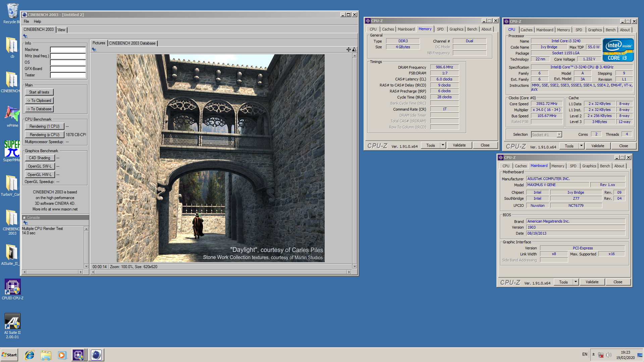The image size is (644, 362).
Task: Click the network tray icon
Action: 601,355
